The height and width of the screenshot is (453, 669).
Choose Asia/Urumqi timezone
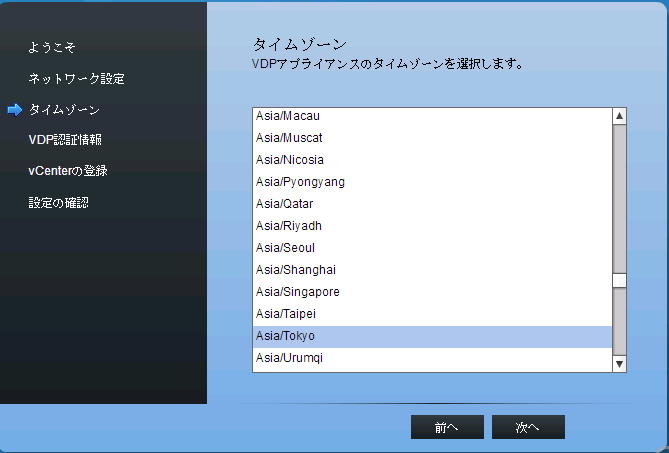pyautogui.click(x=432, y=358)
